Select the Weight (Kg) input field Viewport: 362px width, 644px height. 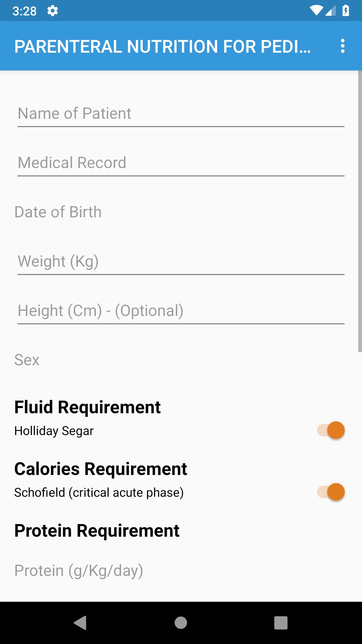coord(181,262)
